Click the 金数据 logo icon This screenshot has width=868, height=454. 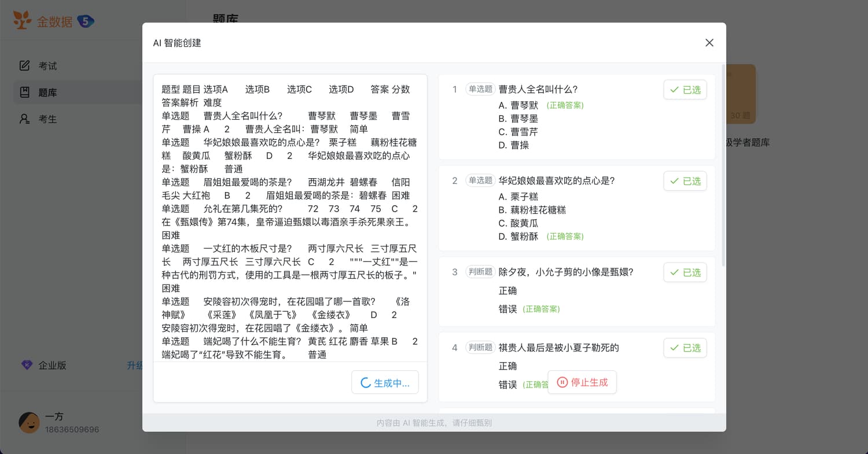pos(23,21)
